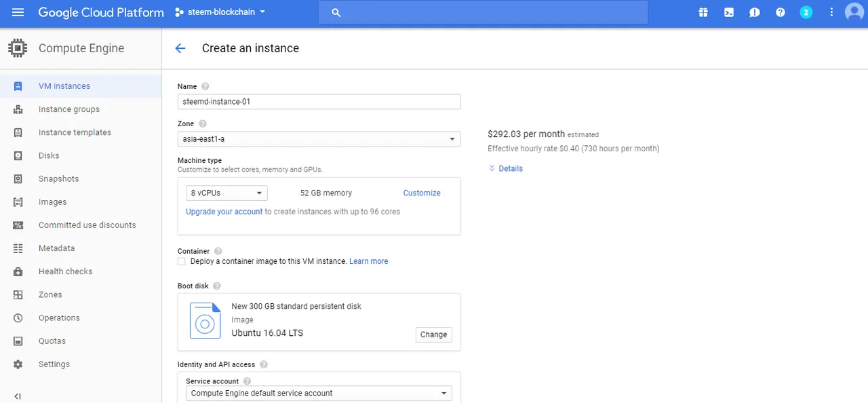Show notifications badge with 2
Image resolution: width=868 pixels, height=403 pixels.
pos(806,12)
